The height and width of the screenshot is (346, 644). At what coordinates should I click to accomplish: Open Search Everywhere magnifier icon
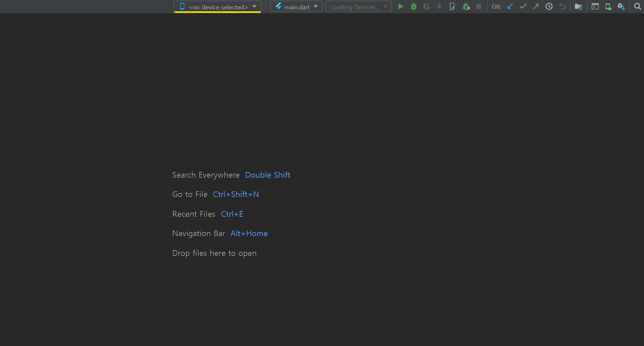[x=637, y=6]
